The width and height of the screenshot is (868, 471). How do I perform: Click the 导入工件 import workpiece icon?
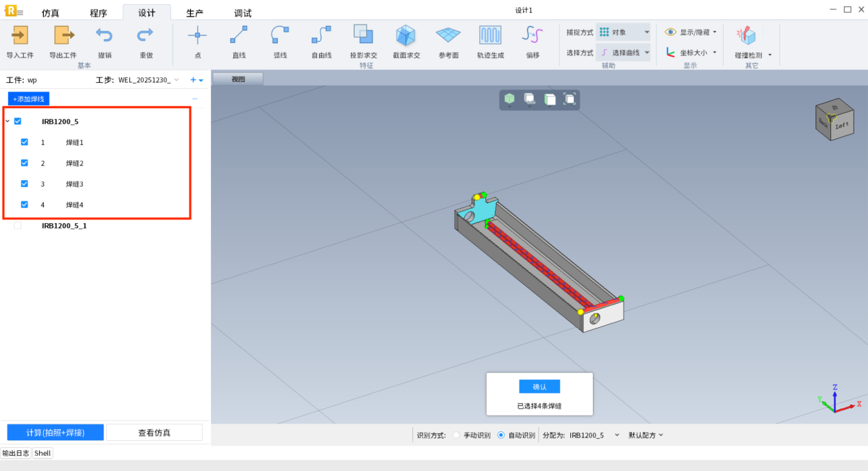20,36
